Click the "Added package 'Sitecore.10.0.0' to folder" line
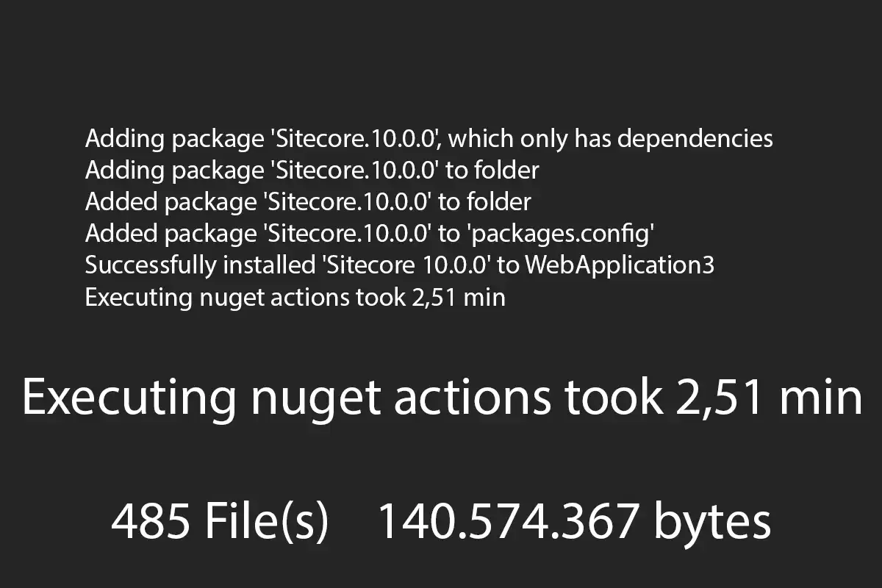 point(308,202)
